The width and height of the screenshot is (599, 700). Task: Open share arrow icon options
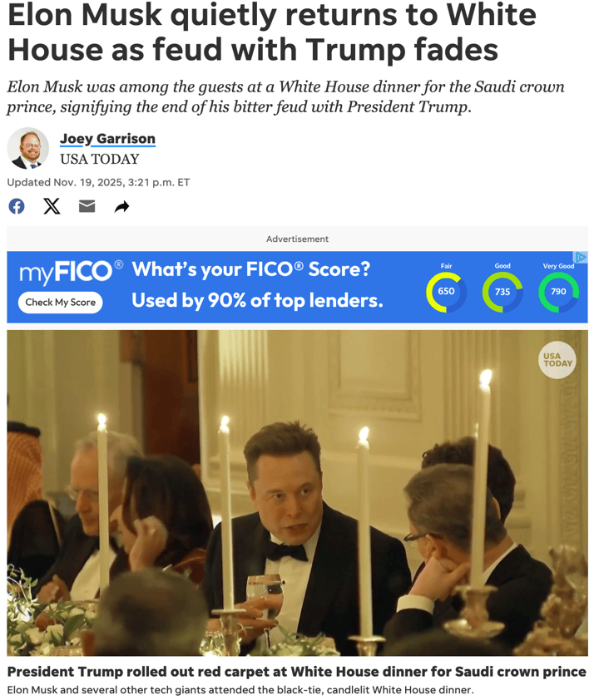121,207
